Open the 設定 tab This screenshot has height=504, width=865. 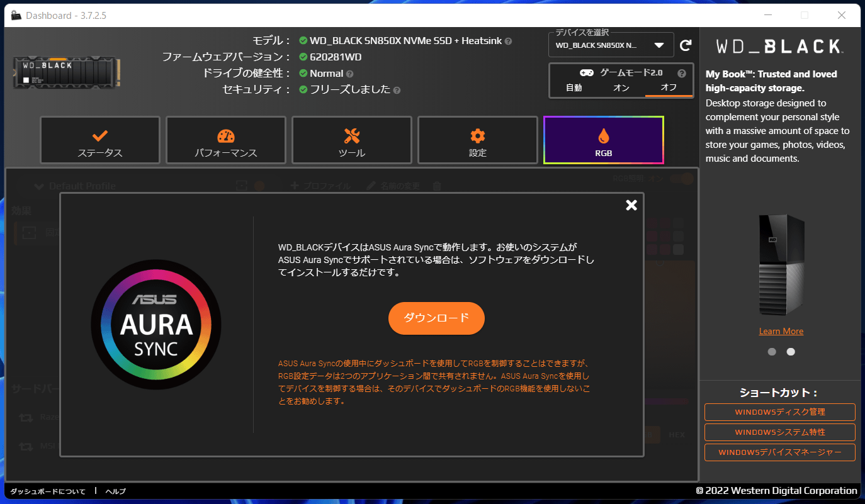(x=478, y=140)
